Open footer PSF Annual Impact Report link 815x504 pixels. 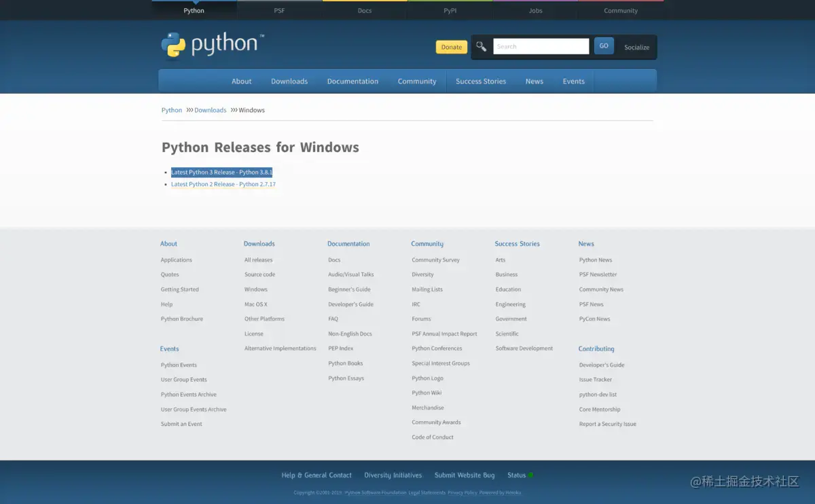(x=444, y=334)
